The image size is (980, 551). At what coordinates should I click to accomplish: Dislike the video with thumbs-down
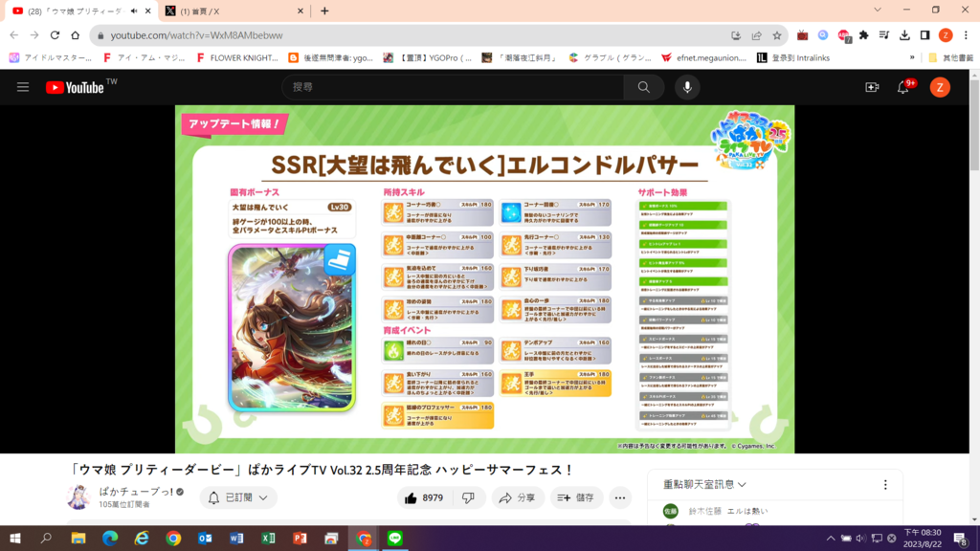(x=468, y=497)
